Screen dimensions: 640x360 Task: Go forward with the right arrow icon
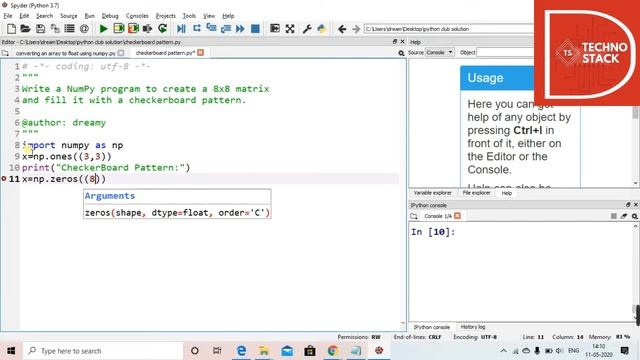pos(356,29)
